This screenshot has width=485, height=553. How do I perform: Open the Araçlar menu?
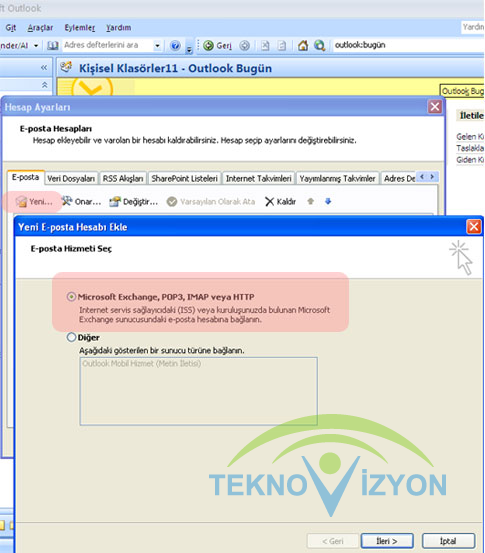click(40, 28)
